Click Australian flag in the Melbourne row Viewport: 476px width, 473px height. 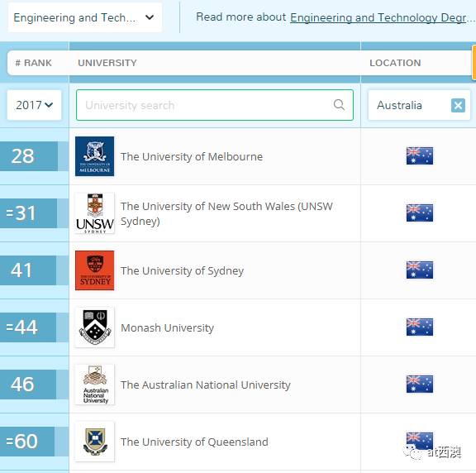coord(420,155)
